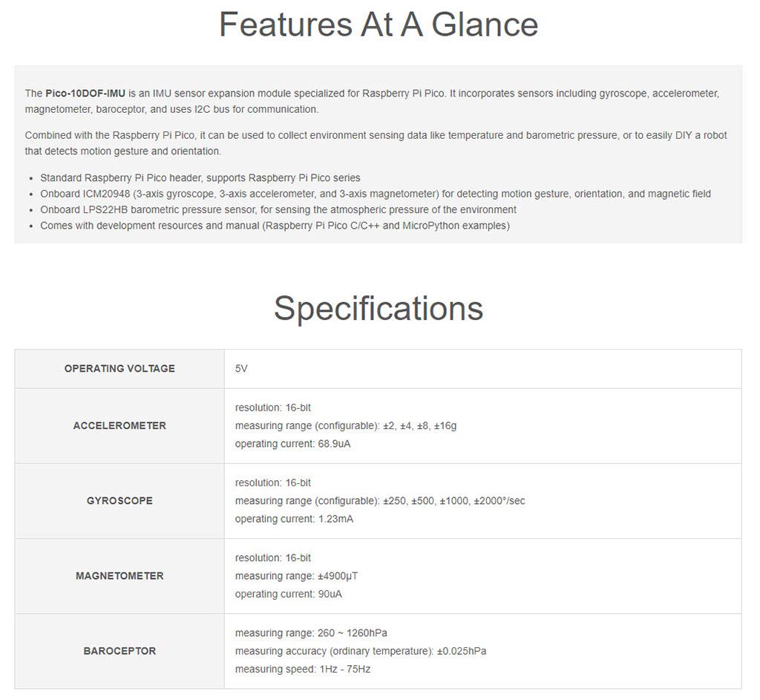Click the Onboard ICM20948 bullet point
The width and height of the screenshot is (760, 700).
tap(375, 194)
